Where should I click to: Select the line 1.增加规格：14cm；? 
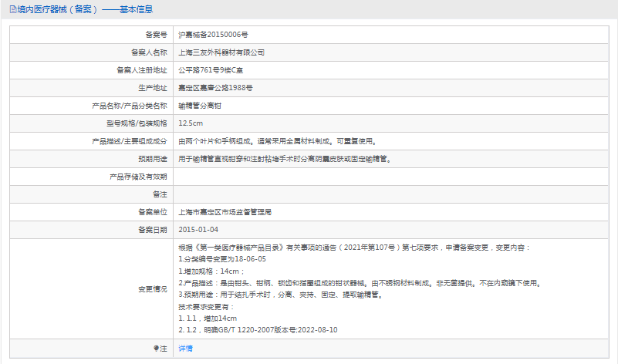point(212,271)
